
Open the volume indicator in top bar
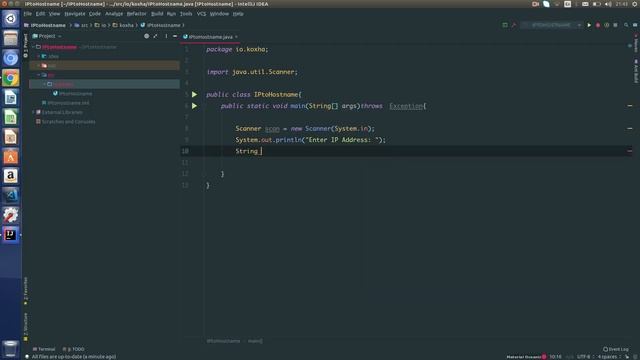(608, 4)
